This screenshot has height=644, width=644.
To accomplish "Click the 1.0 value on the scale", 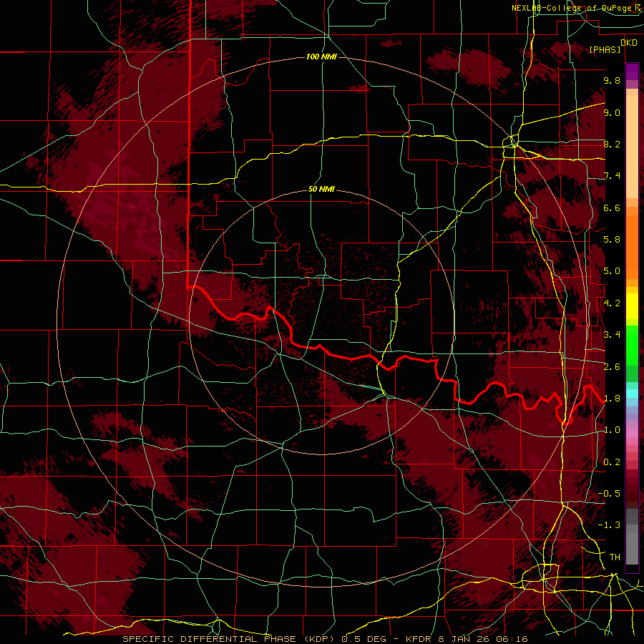I will pyautogui.click(x=612, y=430).
